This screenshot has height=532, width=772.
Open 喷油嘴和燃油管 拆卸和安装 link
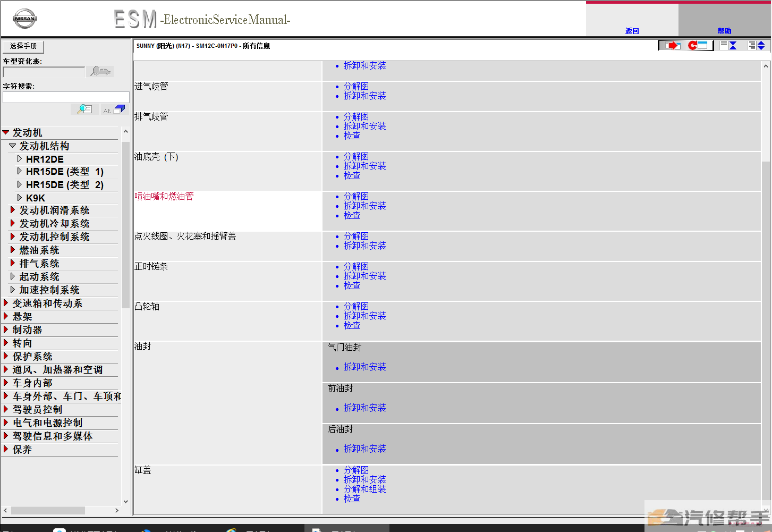coord(364,206)
